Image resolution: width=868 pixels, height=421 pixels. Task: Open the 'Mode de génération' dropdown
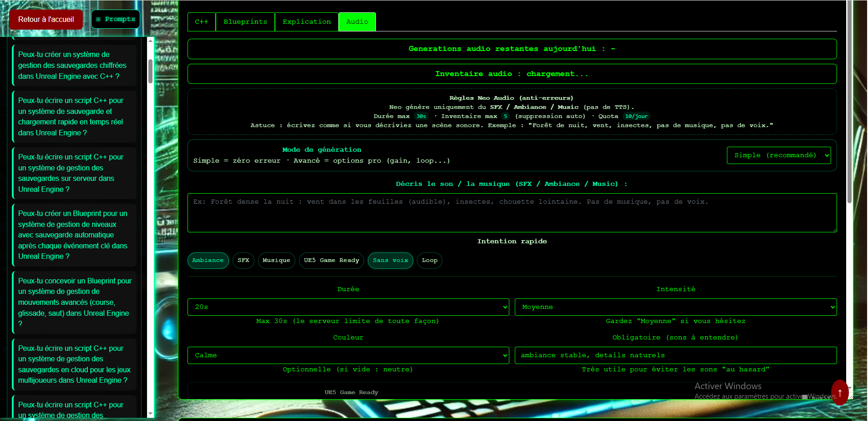click(779, 155)
